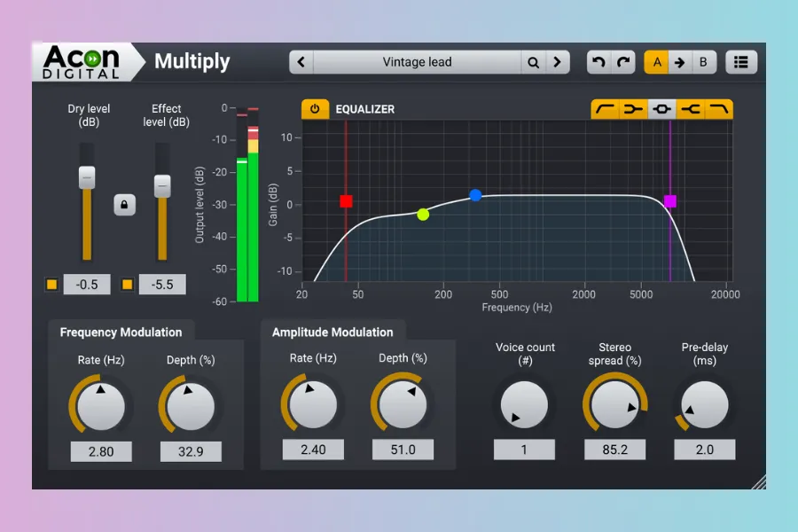The image size is (798, 532).
Task: Go to the previous preset
Action: 301,62
